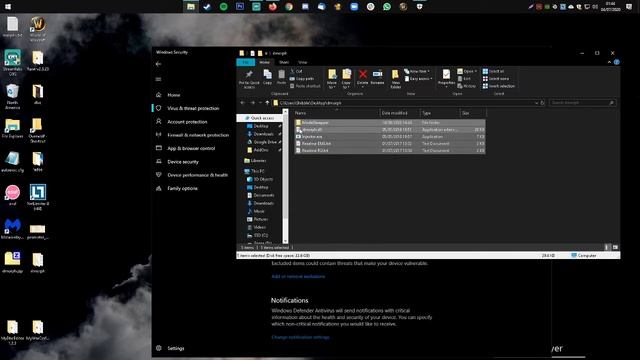This screenshot has width=640, height=360.
Task: Open File Explorer help icon
Action: [616, 62]
